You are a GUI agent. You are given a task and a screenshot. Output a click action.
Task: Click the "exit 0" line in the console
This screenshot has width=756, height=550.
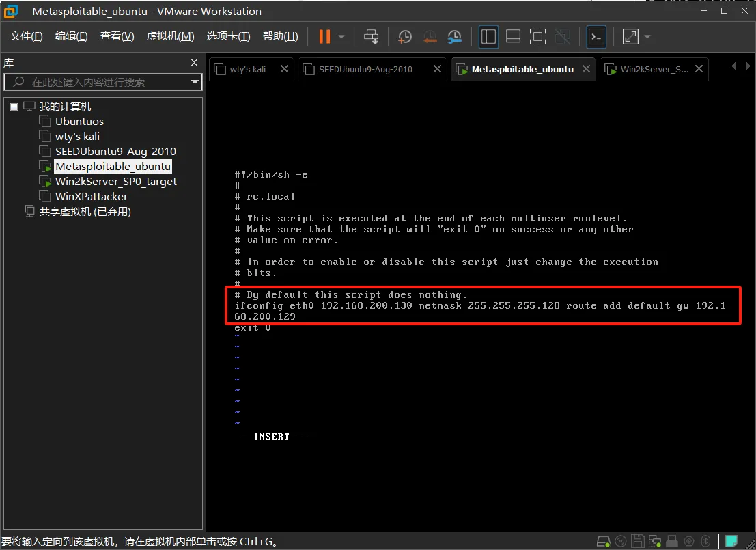tap(253, 327)
